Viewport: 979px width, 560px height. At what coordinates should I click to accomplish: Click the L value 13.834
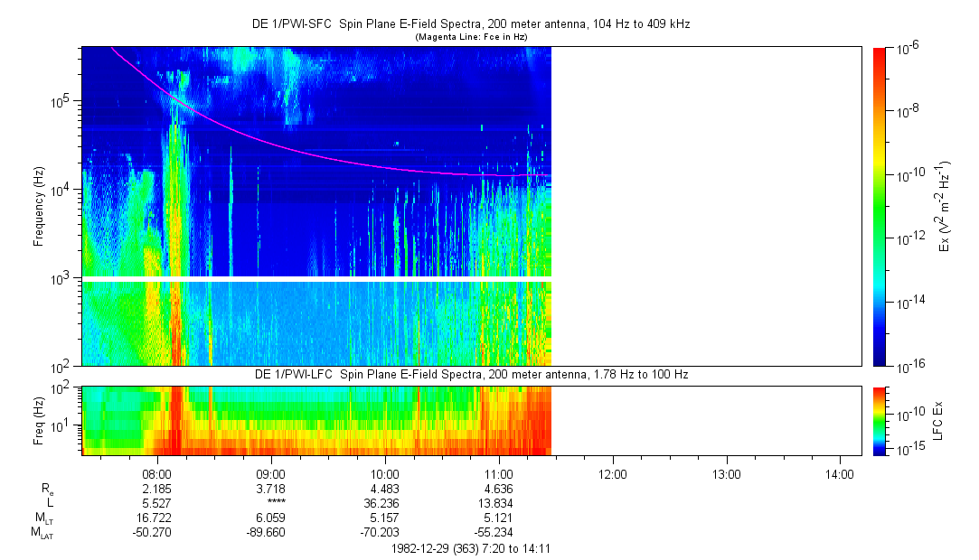pos(499,503)
